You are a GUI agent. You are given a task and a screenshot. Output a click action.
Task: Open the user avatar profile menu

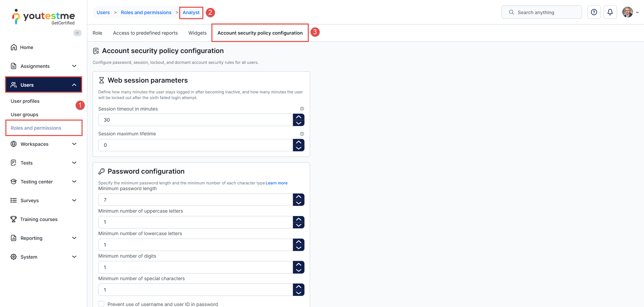tap(628, 12)
